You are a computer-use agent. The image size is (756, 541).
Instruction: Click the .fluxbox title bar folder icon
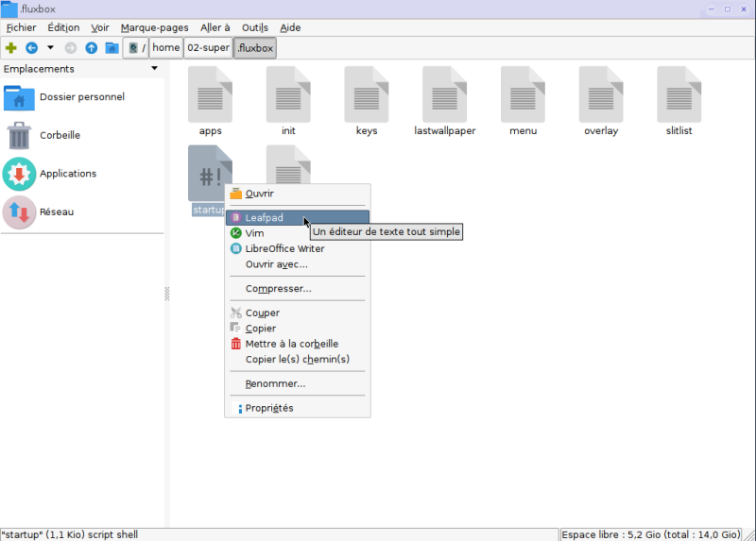coord(9,8)
